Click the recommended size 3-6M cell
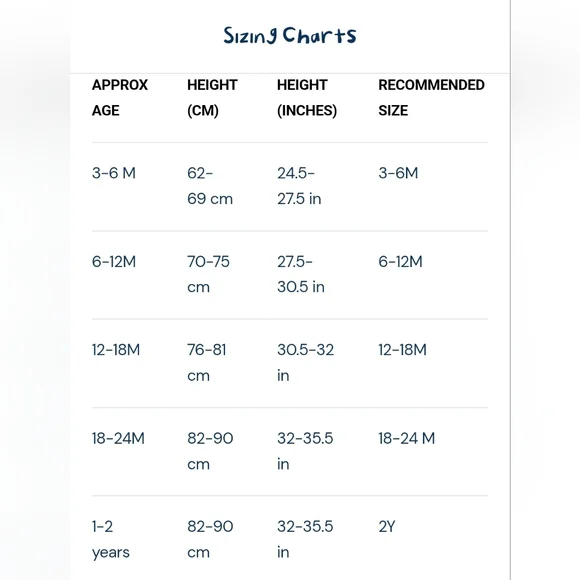Screen dimensions: 580x580 click(x=398, y=173)
